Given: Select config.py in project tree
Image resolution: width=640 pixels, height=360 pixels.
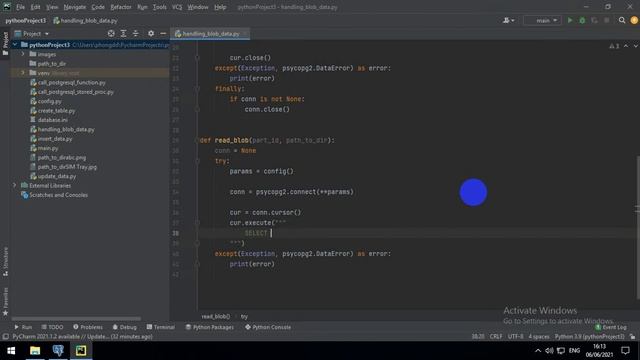Looking at the screenshot, I should (49, 101).
